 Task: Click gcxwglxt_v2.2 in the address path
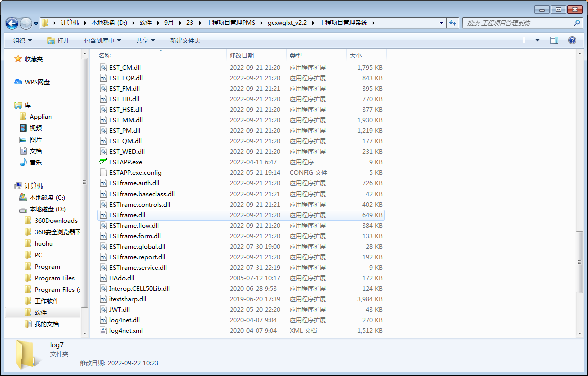click(x=287, y=23)
